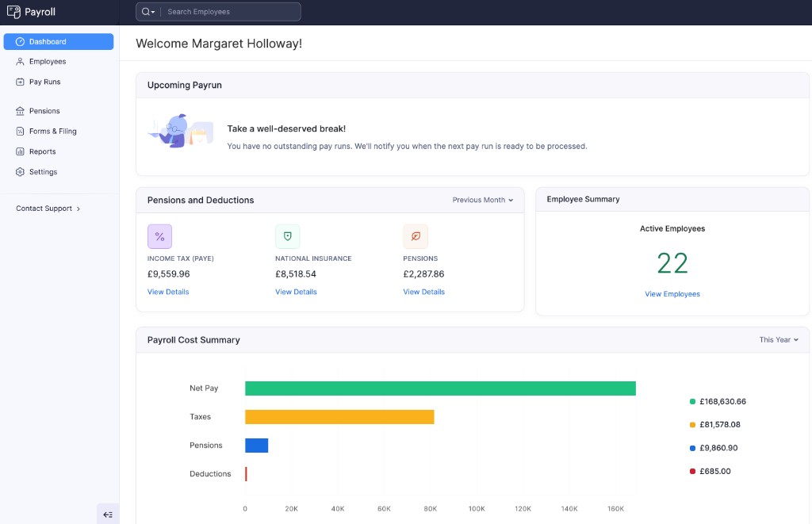This screenshot has height=524, width=812.
Task: Click green legend dot for £168,630.66
Action: click(692, 402)
